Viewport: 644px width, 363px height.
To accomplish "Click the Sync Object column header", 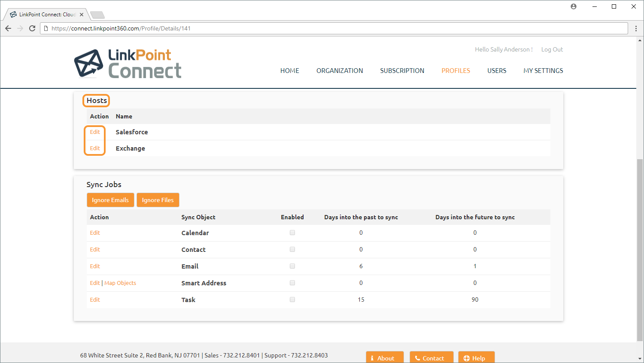I will [198, 217].
